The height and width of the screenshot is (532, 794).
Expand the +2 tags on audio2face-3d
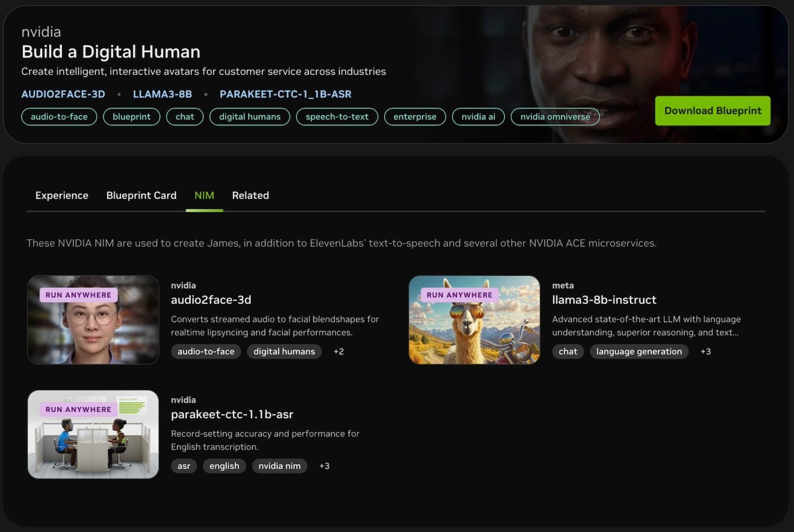(338, 352)
